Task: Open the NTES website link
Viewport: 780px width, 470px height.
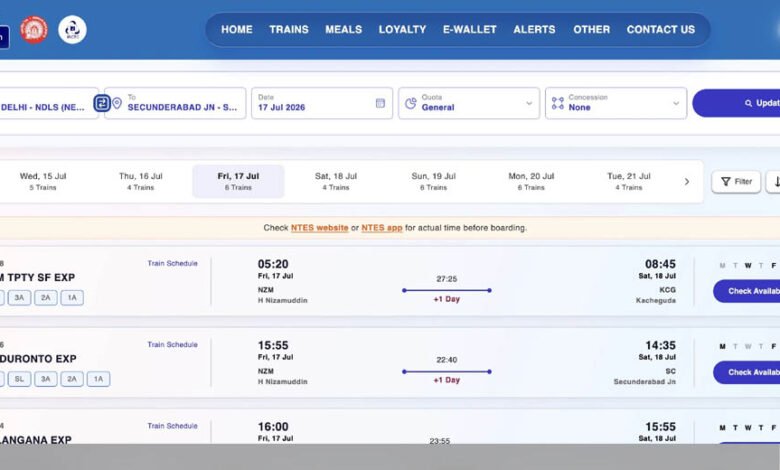Action: (319, 228)
